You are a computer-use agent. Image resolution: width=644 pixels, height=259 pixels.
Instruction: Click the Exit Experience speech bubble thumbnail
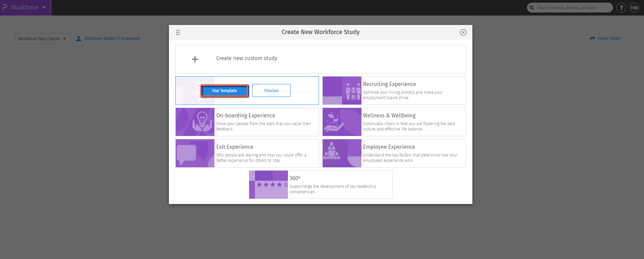[x=195, y=153]
